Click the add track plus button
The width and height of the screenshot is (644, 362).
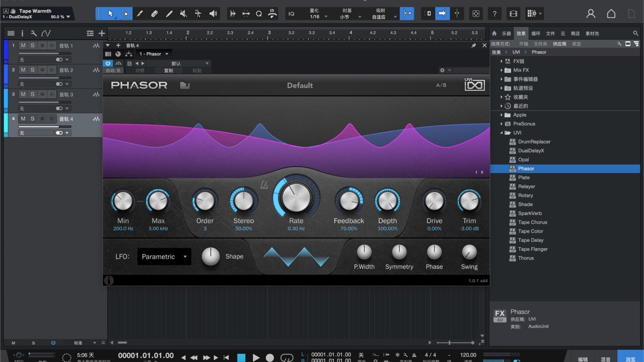pos(102,33)
